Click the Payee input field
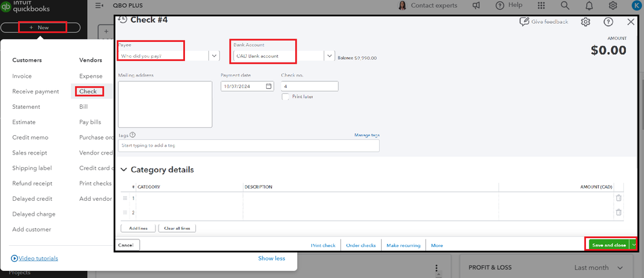The image size is (644, 278). 164,56
